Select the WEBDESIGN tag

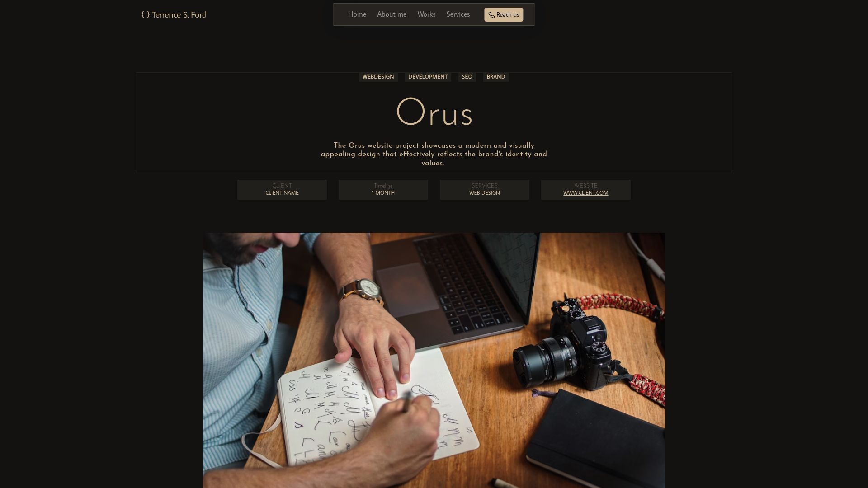click(378, 77)
